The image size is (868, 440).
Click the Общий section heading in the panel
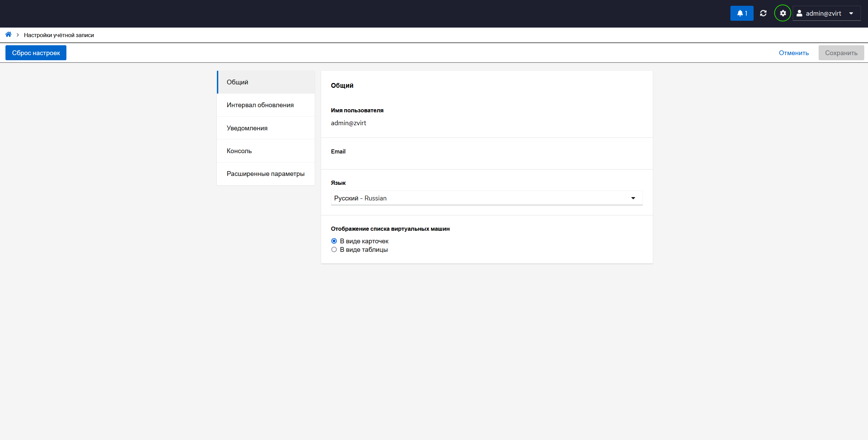tap(342, 85)
